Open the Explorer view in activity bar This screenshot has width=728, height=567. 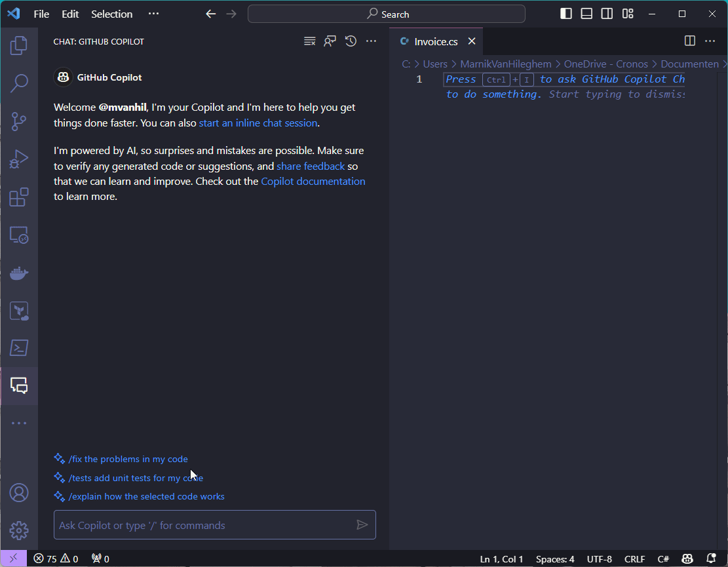coord(19,45)
